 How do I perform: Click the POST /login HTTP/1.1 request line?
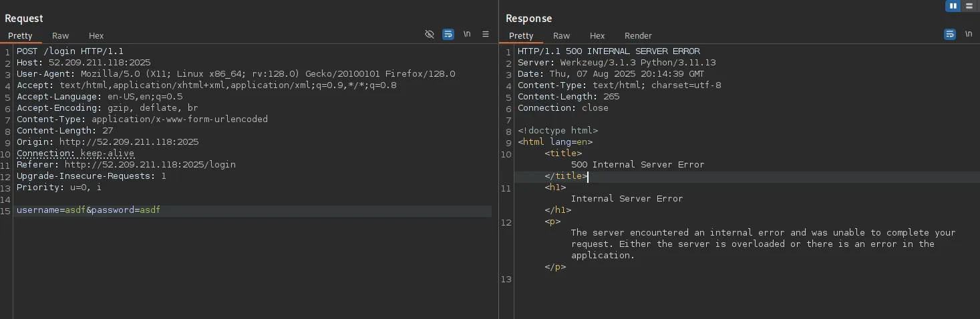pyautogui.click(x=69, y=51)
